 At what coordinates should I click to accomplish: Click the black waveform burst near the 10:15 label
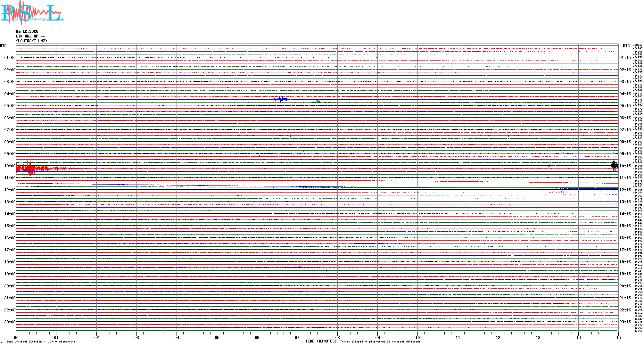pos(614,165)
